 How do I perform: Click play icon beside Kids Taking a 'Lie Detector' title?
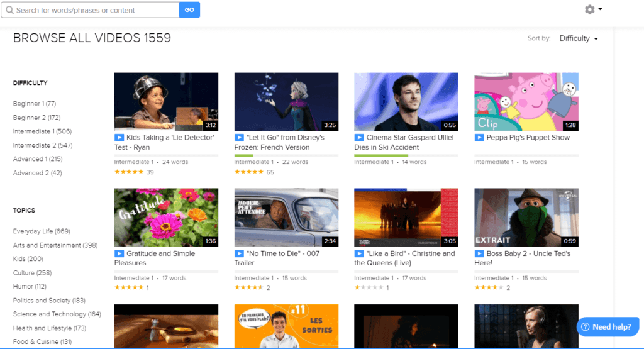point(119,138)
